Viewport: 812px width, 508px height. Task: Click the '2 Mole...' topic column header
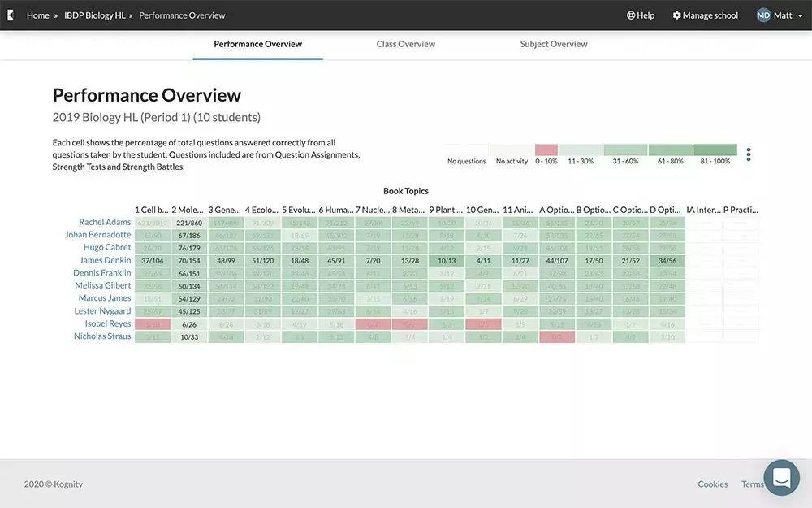pyautogui.click(x=188, y=210)
